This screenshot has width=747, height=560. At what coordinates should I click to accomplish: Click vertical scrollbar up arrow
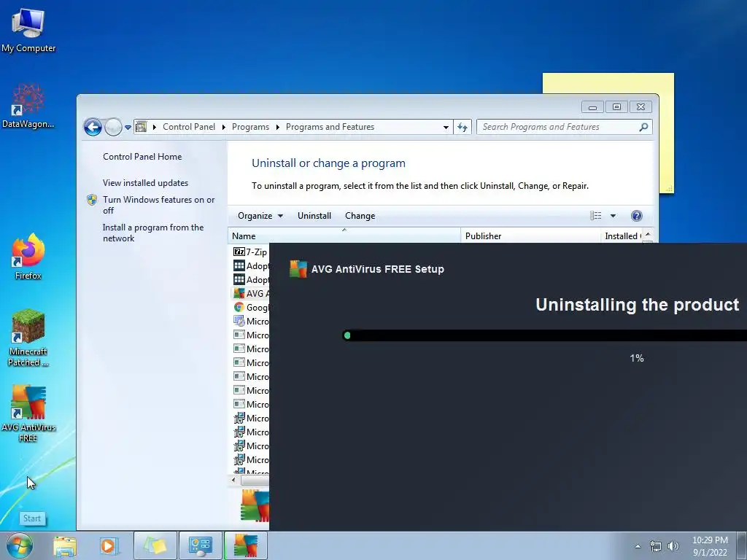point(648,236)
